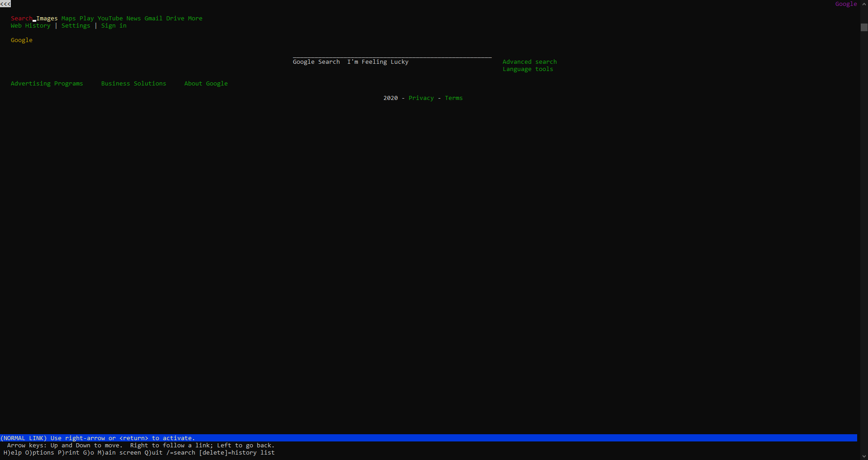Viewport: 868px width, 460px height.
Task: Click the scrollbar up arrow
Action: (864, 4)
